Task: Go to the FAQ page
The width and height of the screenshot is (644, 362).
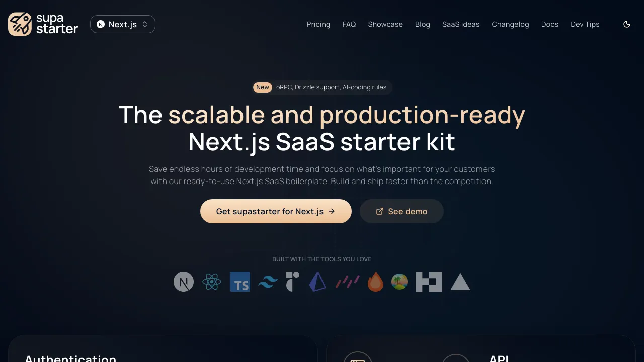Action: pyautogui.click(x=349, y=24)
